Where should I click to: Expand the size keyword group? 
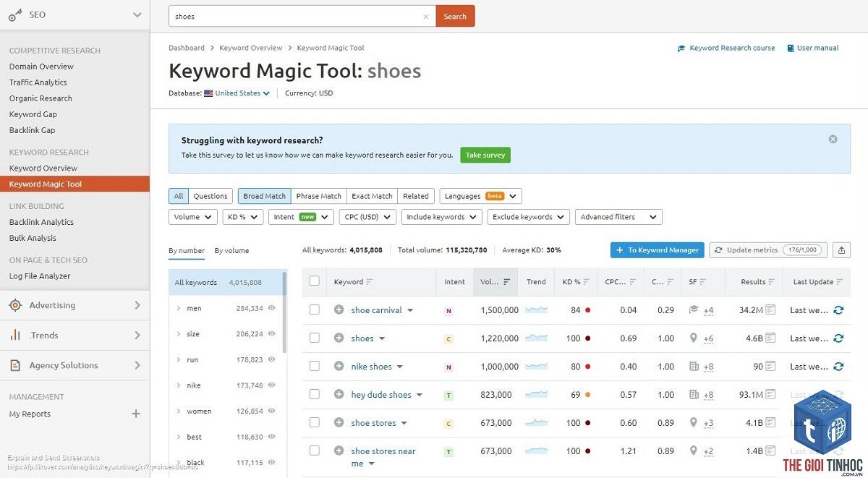point(179,334)
